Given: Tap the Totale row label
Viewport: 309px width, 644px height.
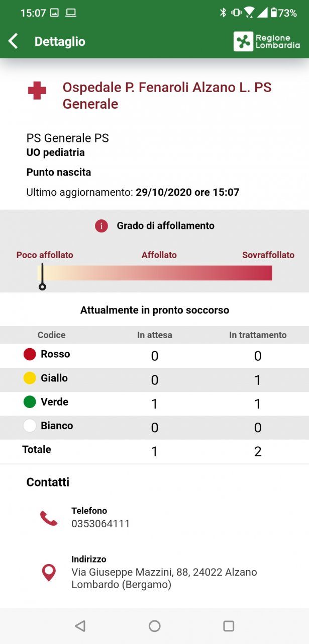Looking at the screenshot, I should click(37, 449).
